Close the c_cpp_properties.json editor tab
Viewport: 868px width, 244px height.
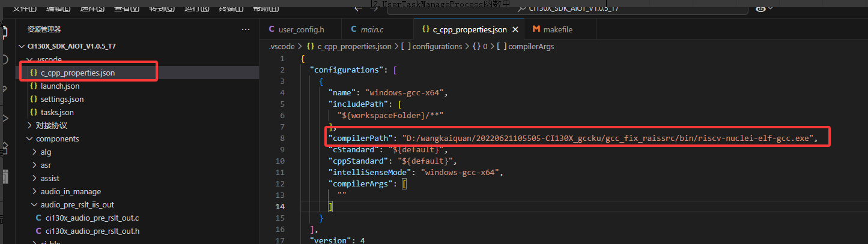pyautogui.click(x=515, y=29)
